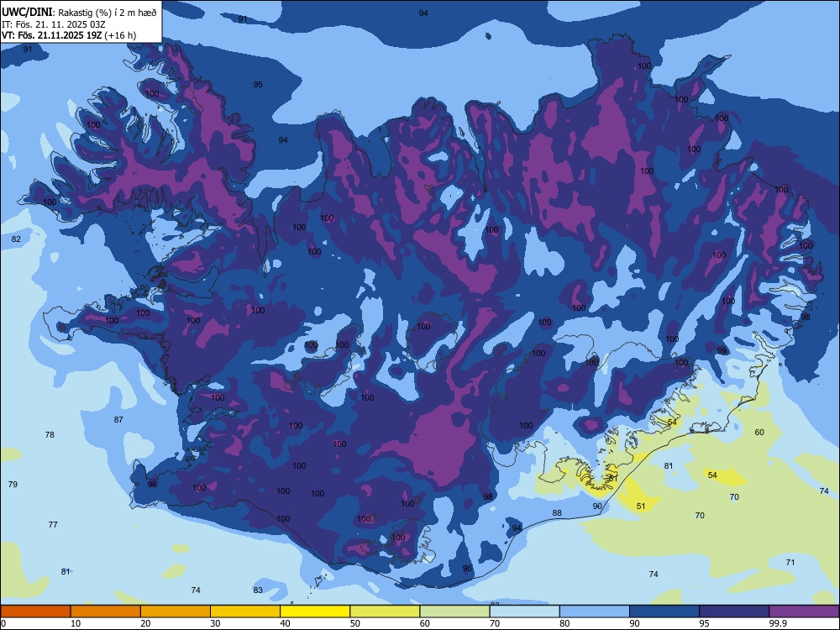Click the orange 10–20 legend swatch

(x=106, y=612)
